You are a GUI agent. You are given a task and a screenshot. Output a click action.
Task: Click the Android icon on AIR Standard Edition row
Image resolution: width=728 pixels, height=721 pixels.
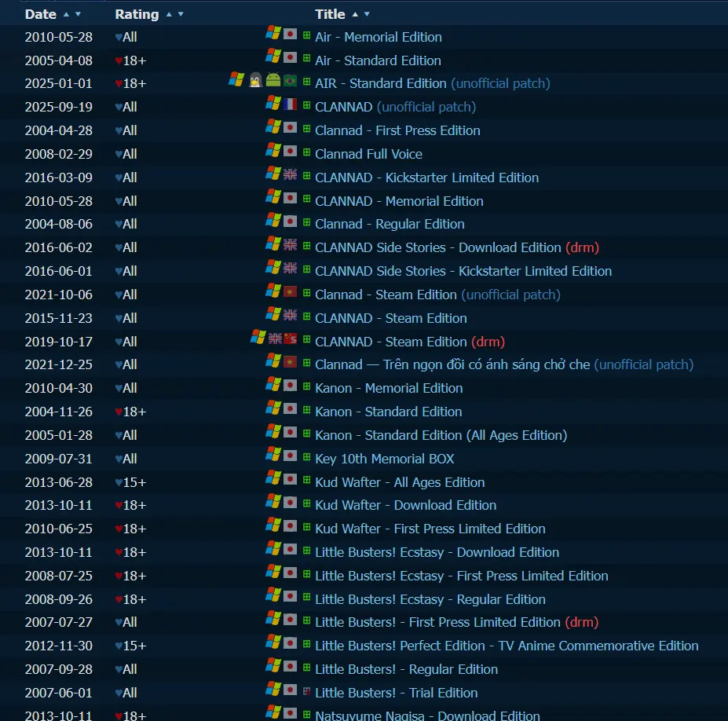[x=273, y=80]
